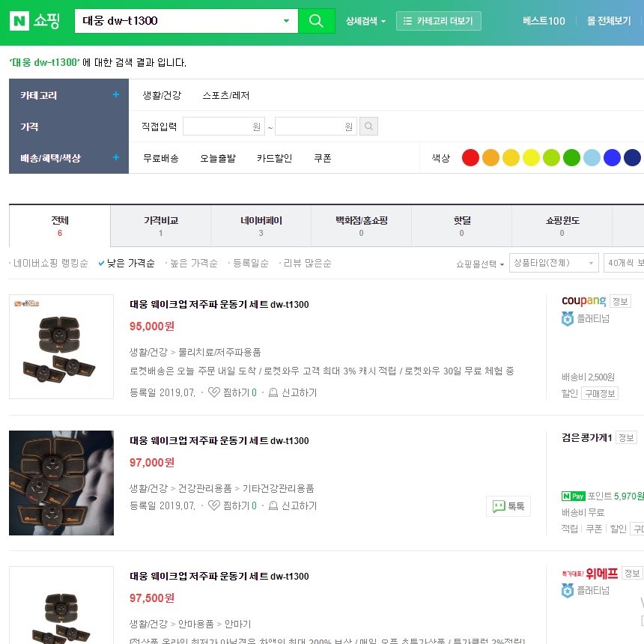Screen dimensions: 644x644
Task: Open the 상세검색 dropdown
Action: coord(365,21)
